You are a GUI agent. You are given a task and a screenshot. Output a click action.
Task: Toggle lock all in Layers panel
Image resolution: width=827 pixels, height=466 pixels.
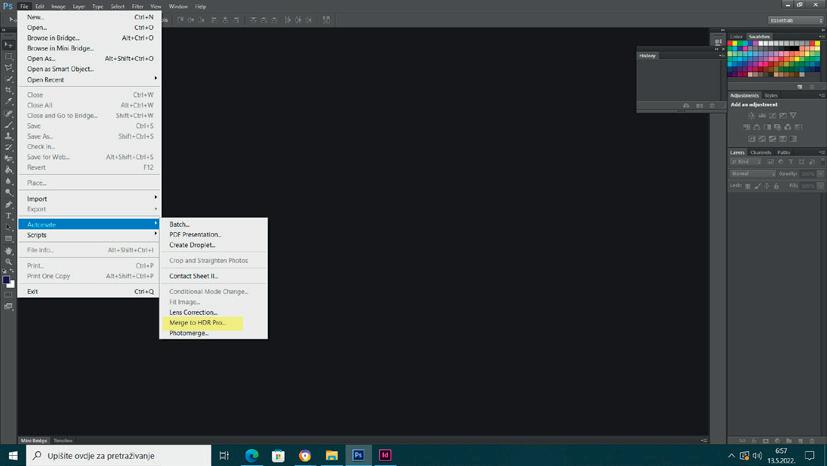pyautogui.click(x=776, y=186)
